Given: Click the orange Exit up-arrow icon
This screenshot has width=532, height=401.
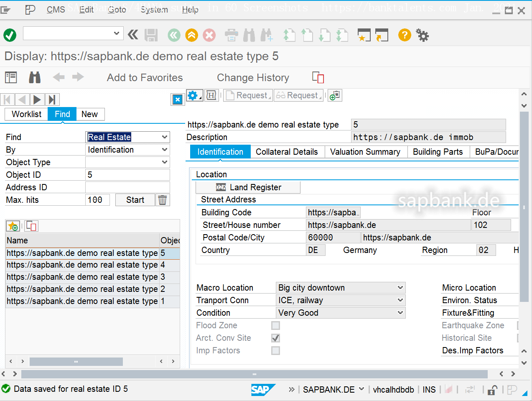Looking at the screenshot, I should (x=192, y=35).
